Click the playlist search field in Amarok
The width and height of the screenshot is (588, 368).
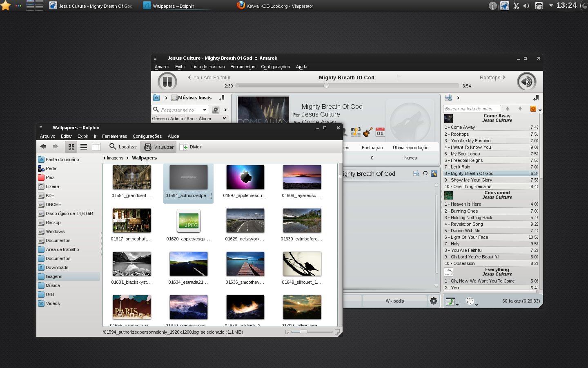(x=472, y=109)
